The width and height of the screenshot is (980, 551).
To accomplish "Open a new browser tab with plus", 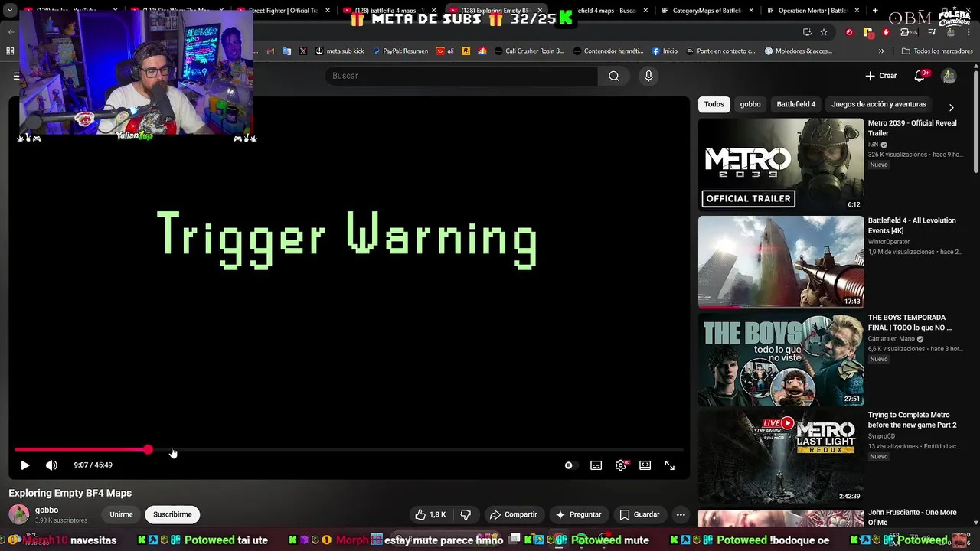I will point(875,11).
